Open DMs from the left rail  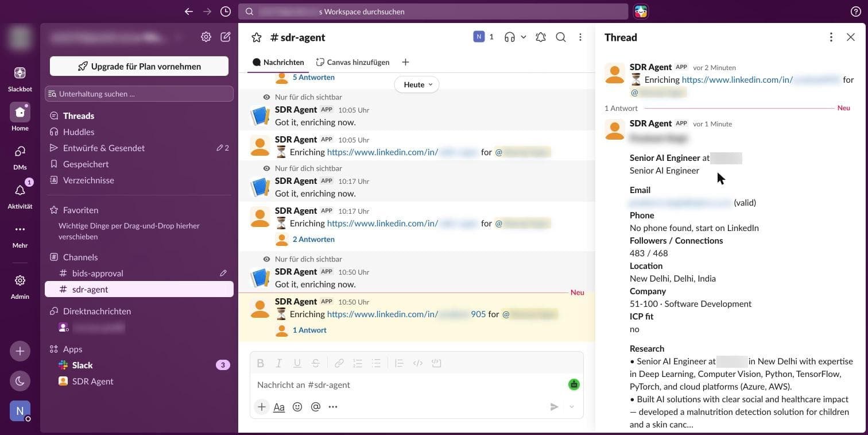[20, 156]
